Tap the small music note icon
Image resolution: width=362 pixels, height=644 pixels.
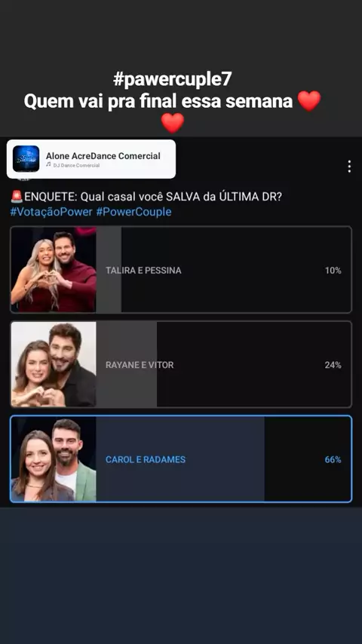(48, 164)
